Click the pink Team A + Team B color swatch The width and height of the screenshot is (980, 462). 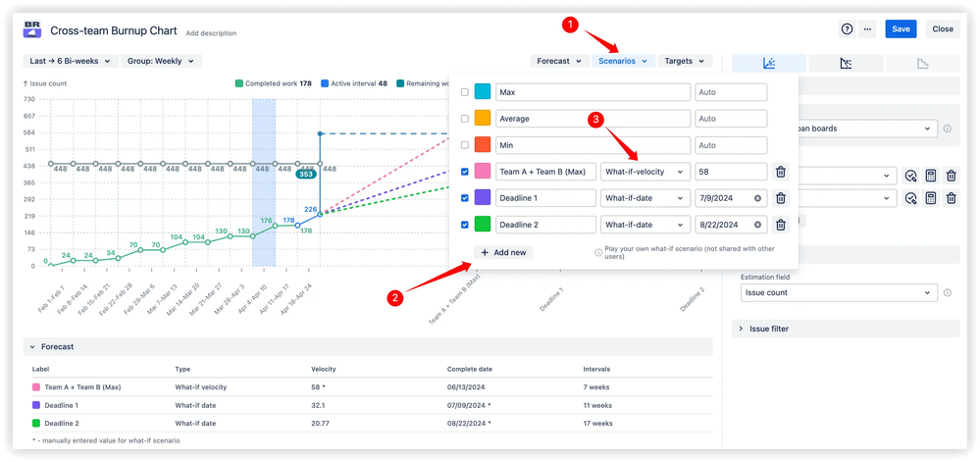483,172
